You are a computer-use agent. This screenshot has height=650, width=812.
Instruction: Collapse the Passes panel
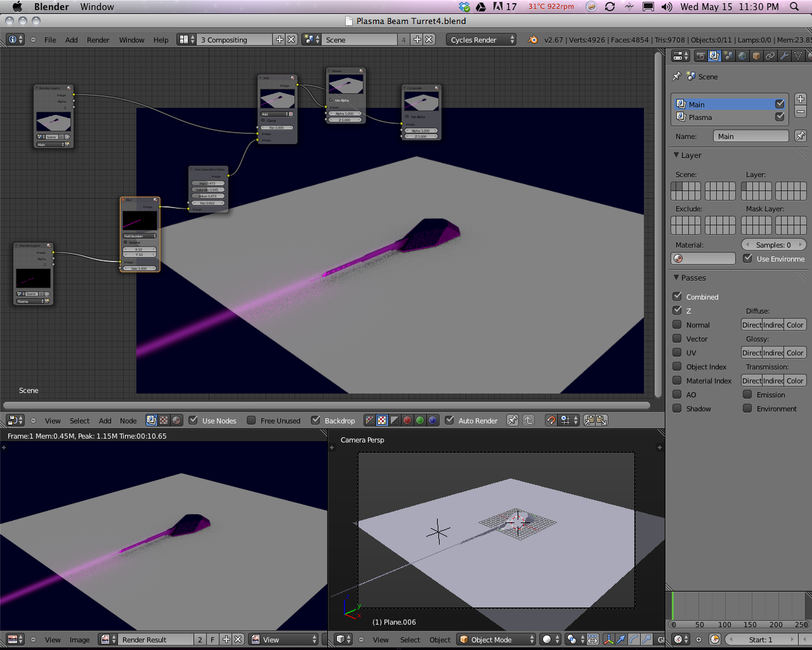tap(676, 277)
